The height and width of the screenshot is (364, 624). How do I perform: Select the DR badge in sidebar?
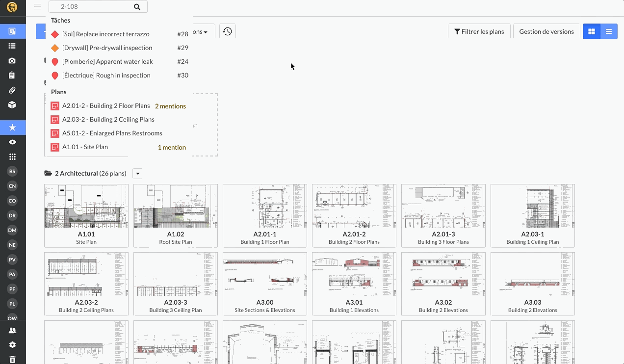click(x=12, y=215)
